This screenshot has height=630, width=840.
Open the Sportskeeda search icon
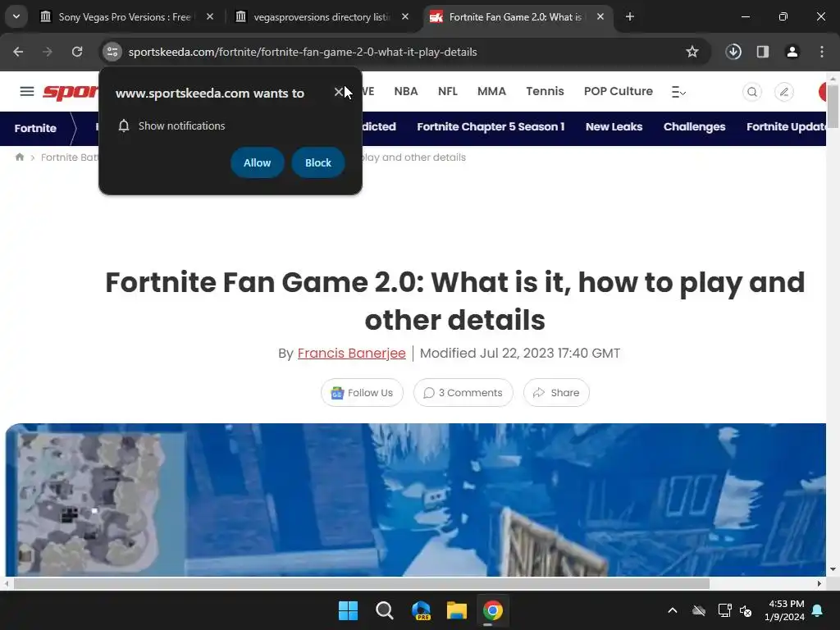pyautogui.click(x=752, y=92)
